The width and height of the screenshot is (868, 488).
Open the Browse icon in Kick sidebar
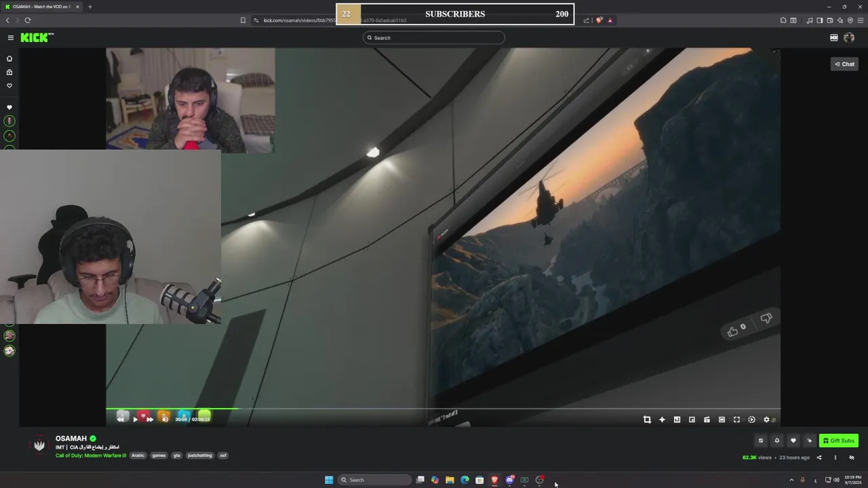[9, 72]
